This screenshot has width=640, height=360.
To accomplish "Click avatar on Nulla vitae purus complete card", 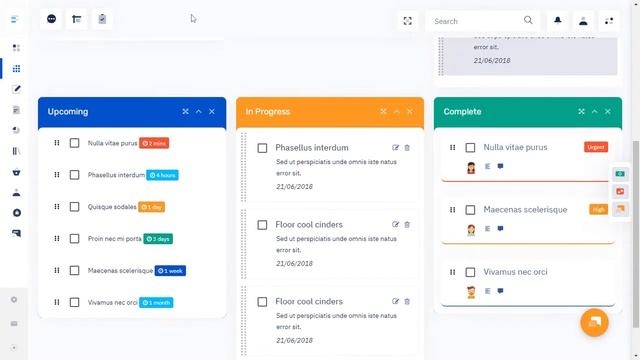I will 471,167.
